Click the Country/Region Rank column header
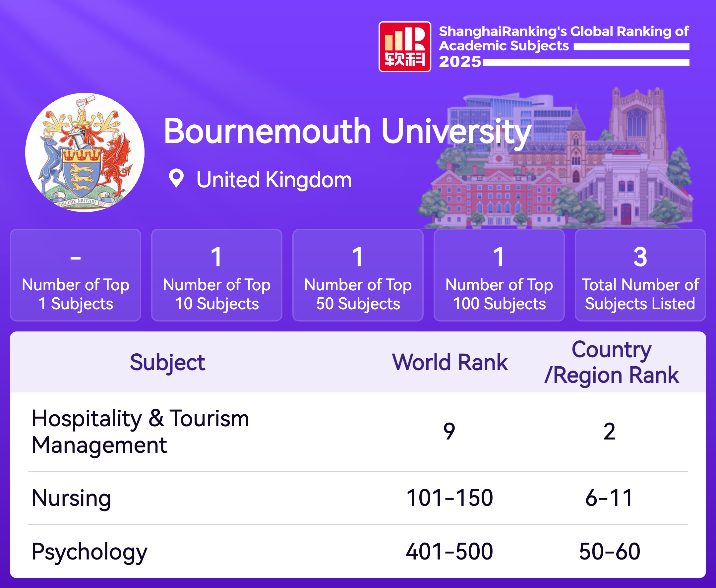This screenshot has width=716, height=588. tap(611, 362)
